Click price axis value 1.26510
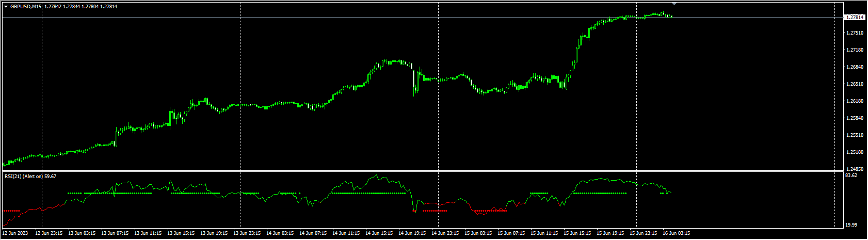This screenshot has height=240, width=868. [x=855, y=84]
